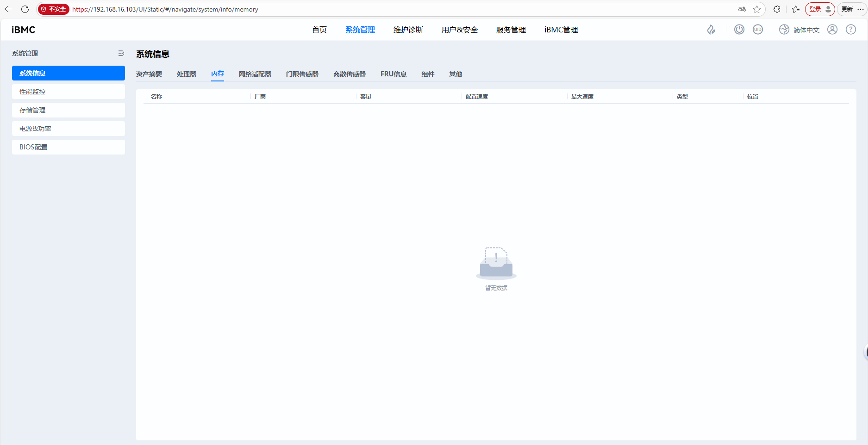Click the help question mark icon

(851, 30)
